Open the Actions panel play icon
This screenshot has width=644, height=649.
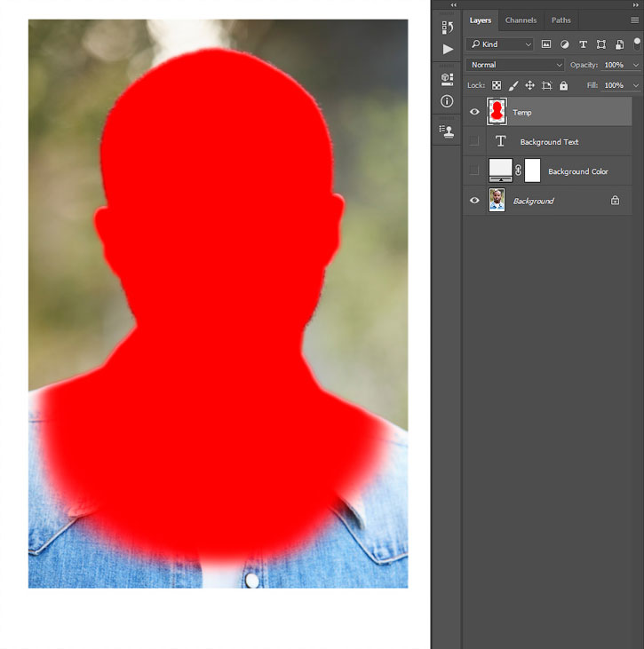(x=447, y=49)
